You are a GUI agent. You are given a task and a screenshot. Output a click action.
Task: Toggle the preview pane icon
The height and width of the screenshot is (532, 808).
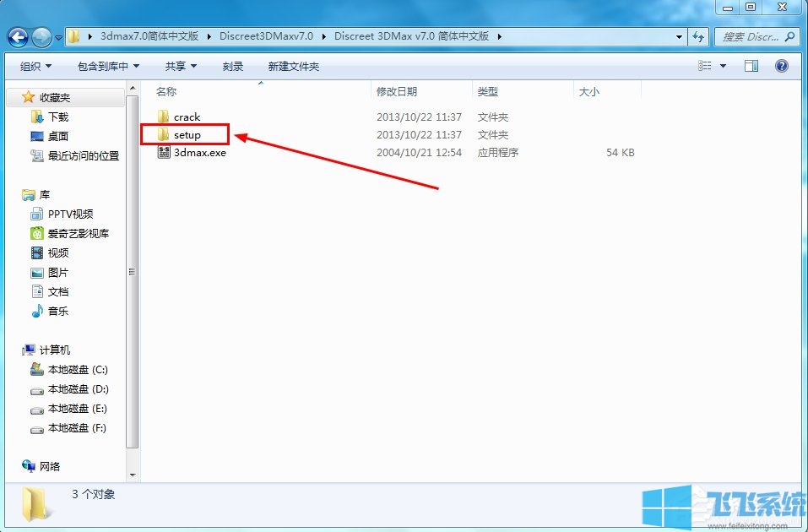(751, 66)
